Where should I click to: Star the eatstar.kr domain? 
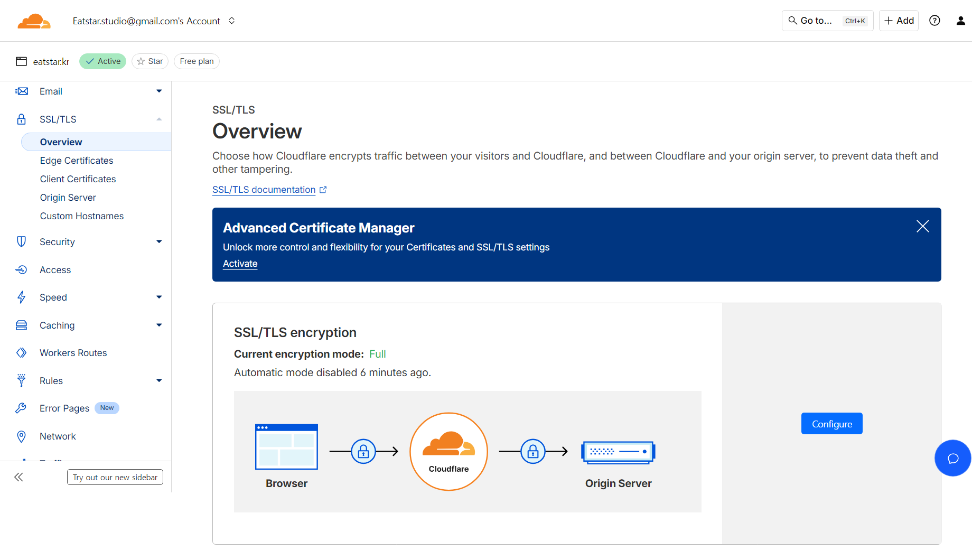pyautogui.click(x=150, y=61)
